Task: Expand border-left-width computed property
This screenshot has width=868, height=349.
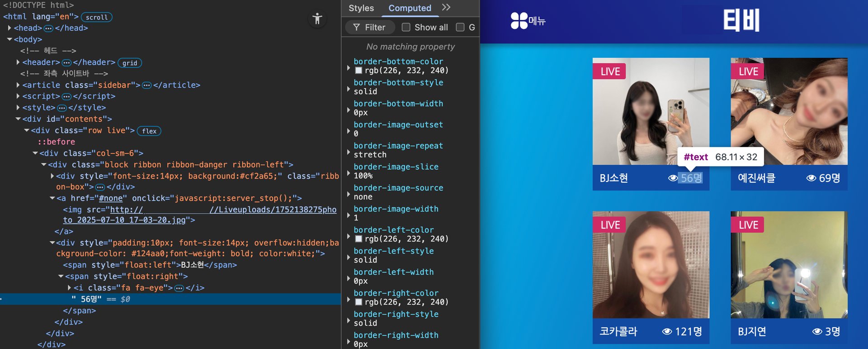Action: pos(349,278)
